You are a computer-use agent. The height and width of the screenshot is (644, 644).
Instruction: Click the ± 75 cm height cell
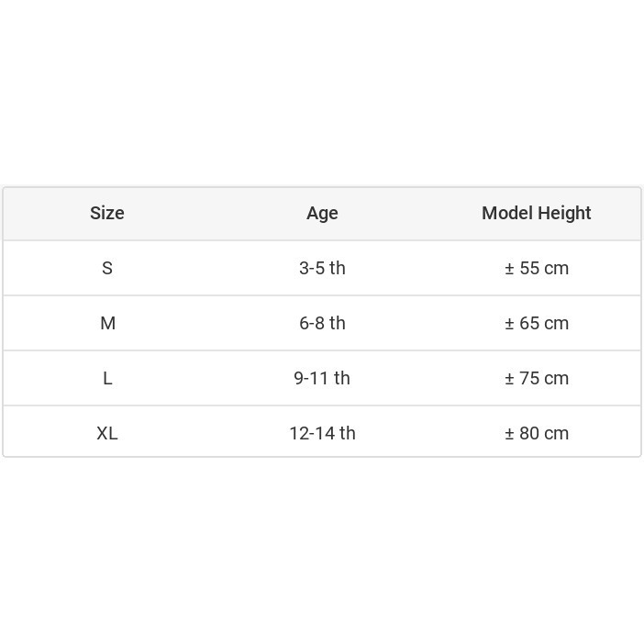(537, 378)
